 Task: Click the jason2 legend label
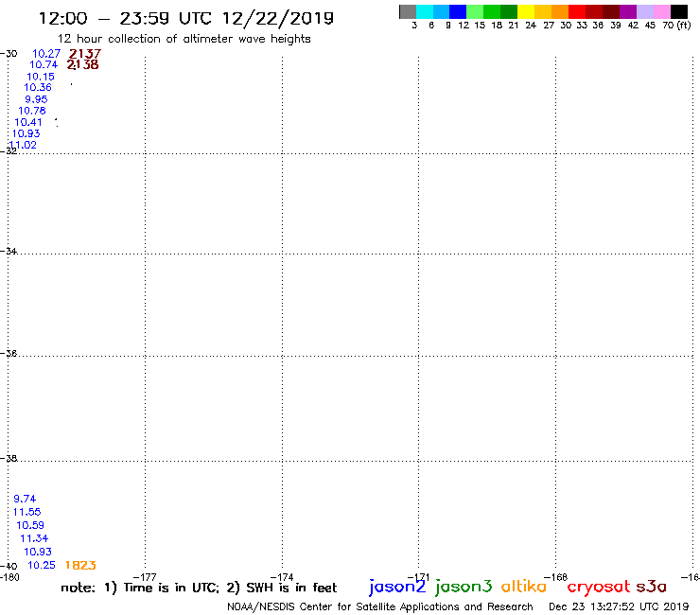(x=397, y=587)
